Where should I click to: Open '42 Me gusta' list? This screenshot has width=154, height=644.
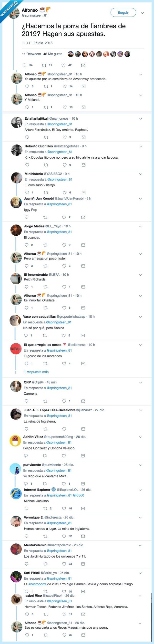tap(53, 54)
